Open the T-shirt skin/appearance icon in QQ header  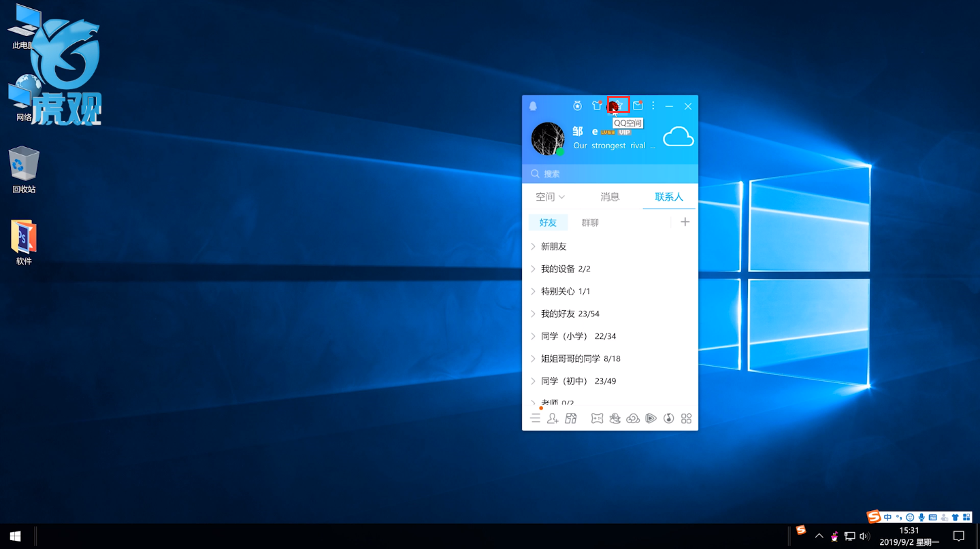597,105
